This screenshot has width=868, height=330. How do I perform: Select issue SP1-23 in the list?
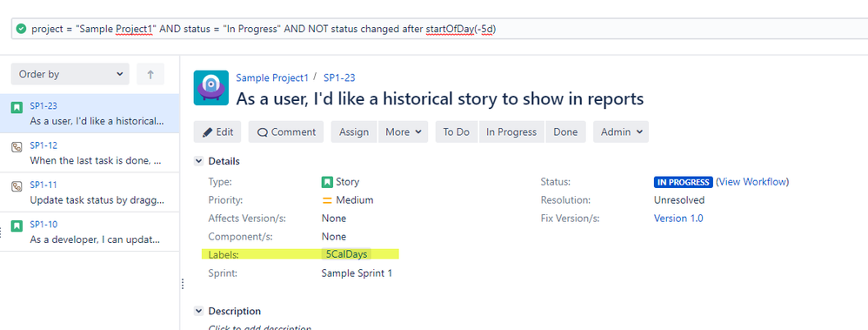pyautogui.click(x=90, y=113)
